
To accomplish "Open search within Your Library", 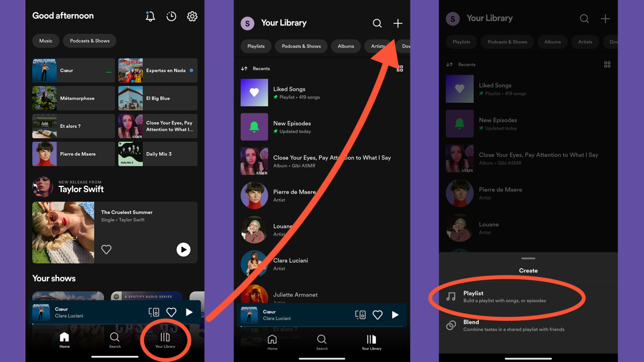I will [x=377, y=23].
